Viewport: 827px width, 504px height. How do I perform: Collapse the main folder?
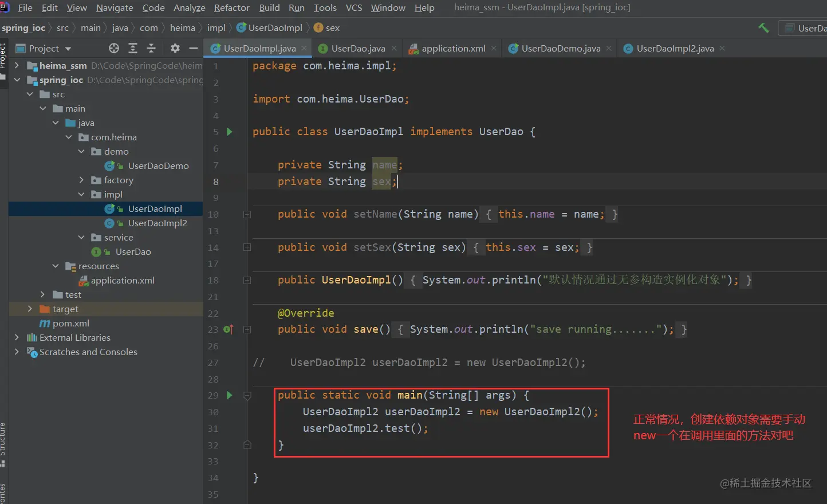click(x=43, y=109)
